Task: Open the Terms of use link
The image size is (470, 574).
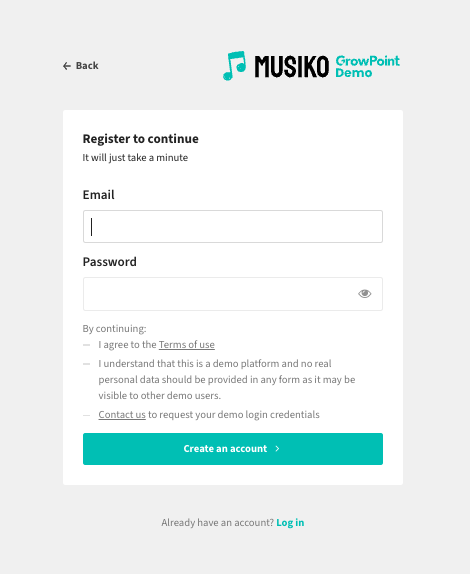Action: coord(187,344)
